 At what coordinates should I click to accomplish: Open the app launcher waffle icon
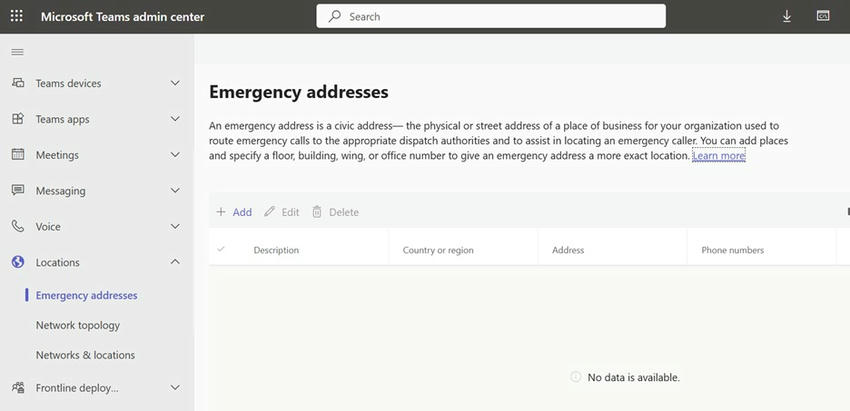tap(17, 16)
